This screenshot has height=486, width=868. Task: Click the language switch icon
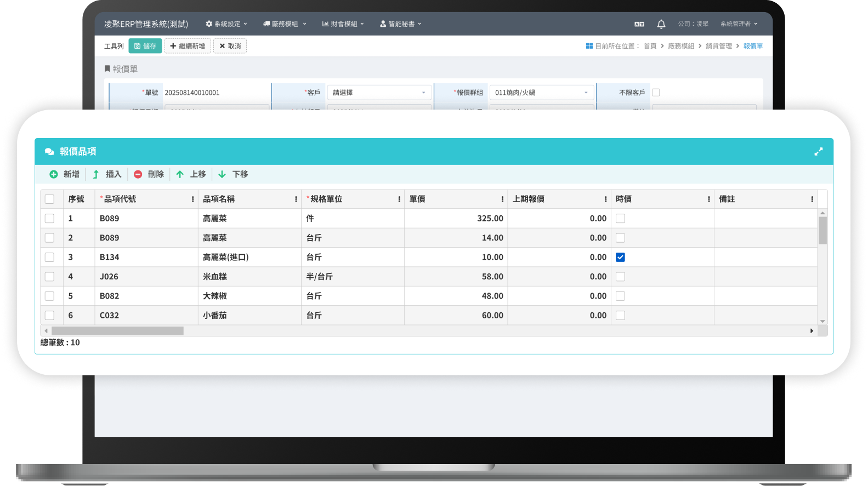639,24
